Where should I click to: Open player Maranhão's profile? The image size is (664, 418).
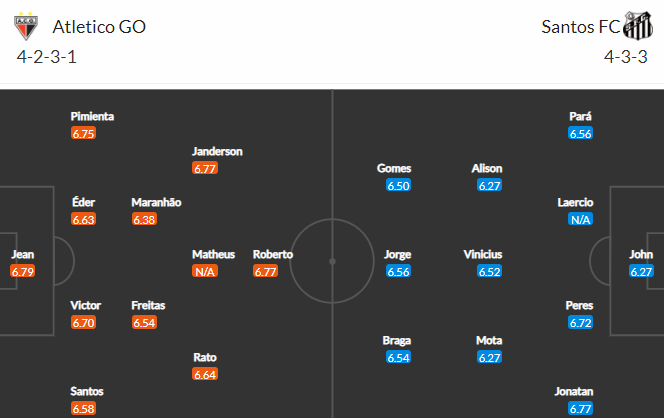coord(156,202)
